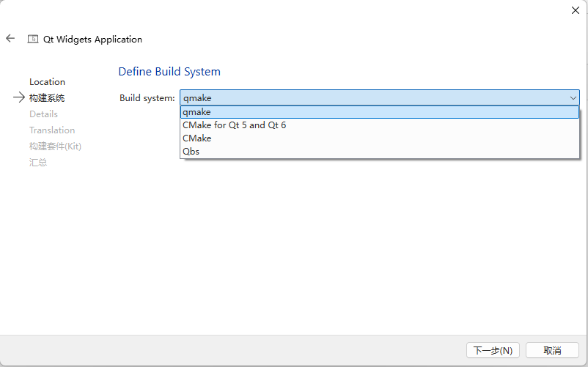The width and height of the screenshot is (588, 367).
Task: Select qmake from the dropdown list
Action: pyautogui.click(x=380, y=112)
